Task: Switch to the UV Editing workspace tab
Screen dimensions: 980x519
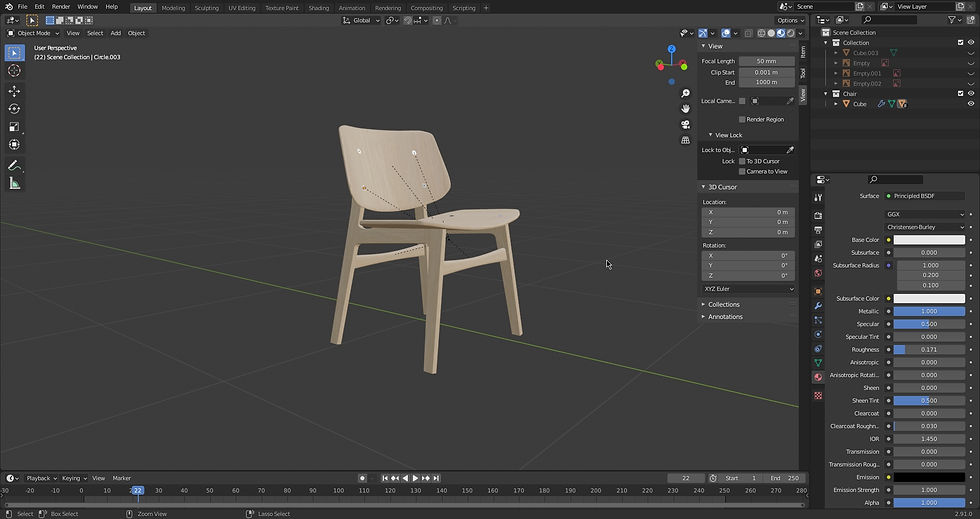Action: tap(242, 8)
